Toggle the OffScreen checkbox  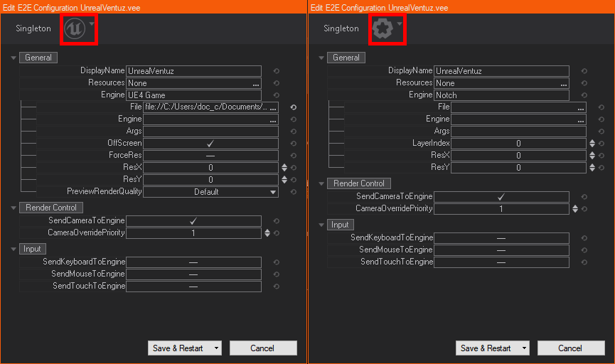pos(210,144)
